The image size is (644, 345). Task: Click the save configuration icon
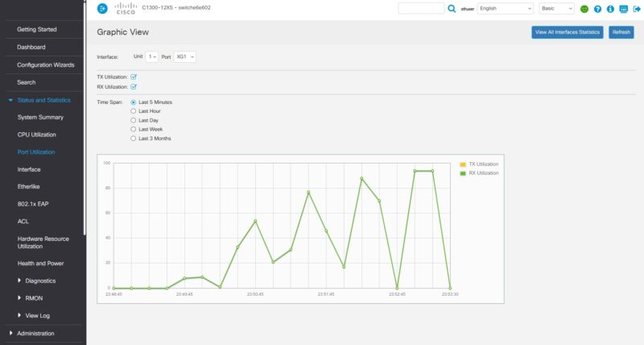[623, 9]
